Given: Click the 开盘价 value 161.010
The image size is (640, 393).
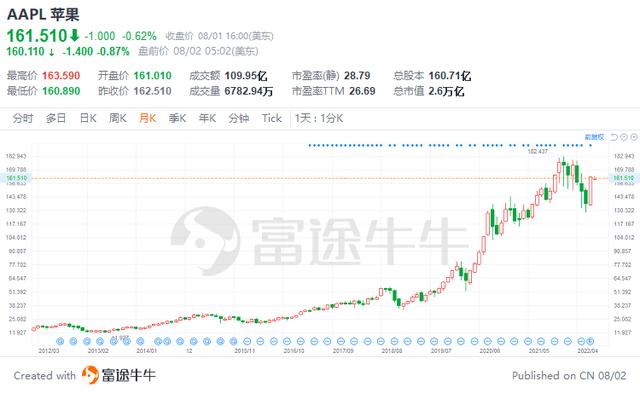Looking at the screenshot, I should pyautogui.click(x=153, y=75).
